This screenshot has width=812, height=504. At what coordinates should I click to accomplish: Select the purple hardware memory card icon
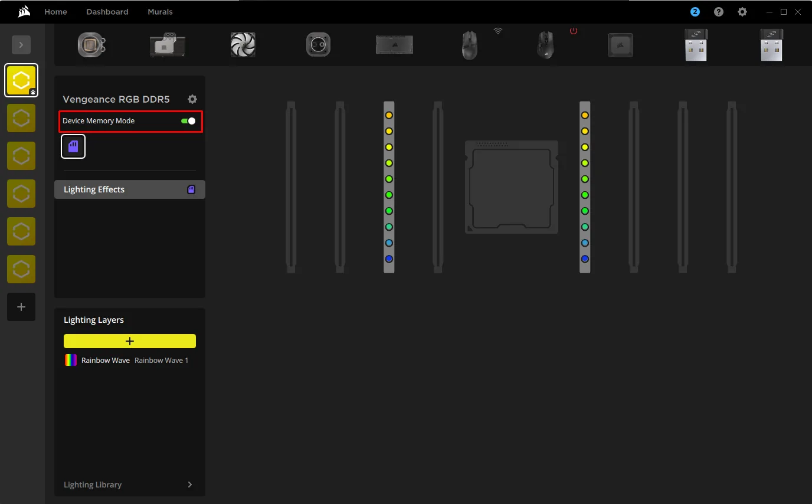(73, 146)
